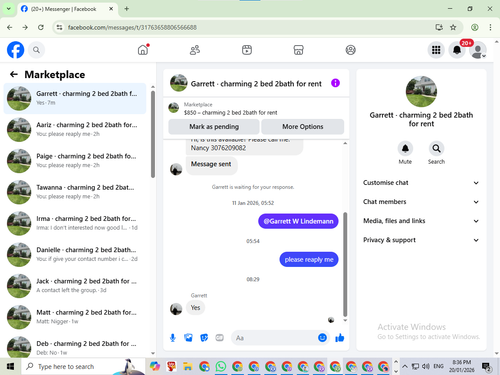Screen dimensions: 500x375
Task: Open the Tawanna conversation in the list
Action: point(75,192)
